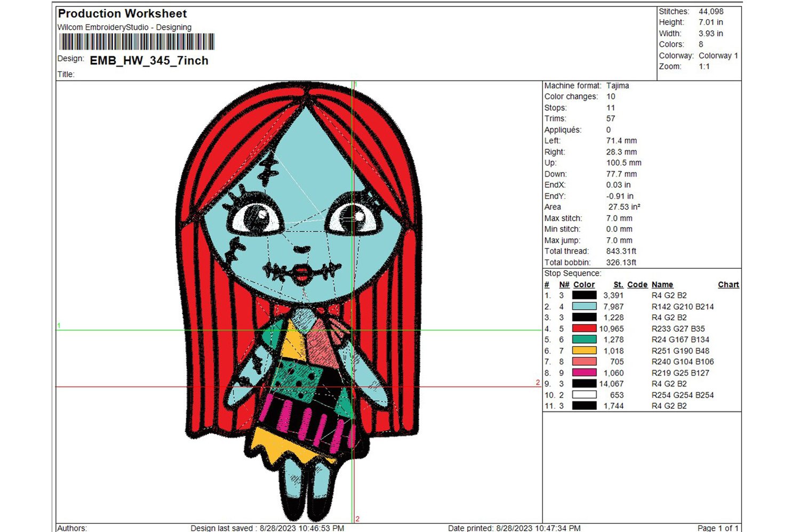Click the left extent '71.4 mm'
Screen dimensions: 800x532
pos(621,141)
